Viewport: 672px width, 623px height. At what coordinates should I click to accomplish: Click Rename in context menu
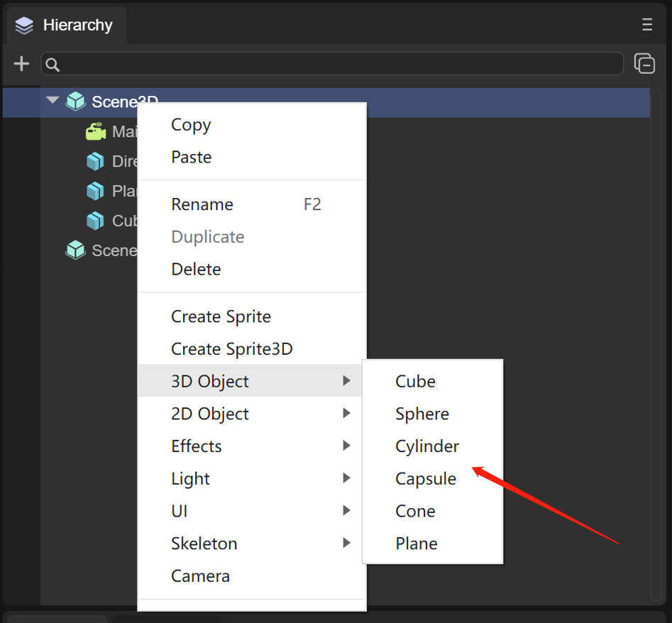pos(202,204)
